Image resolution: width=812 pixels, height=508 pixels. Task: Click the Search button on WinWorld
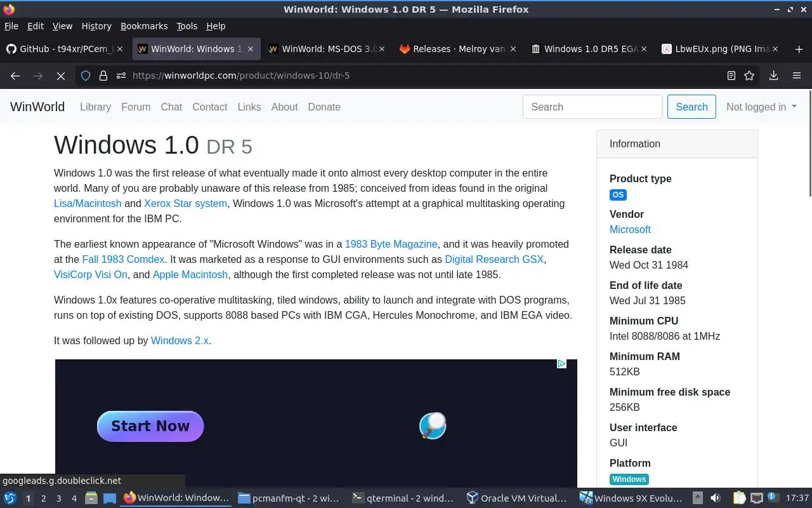tap(691, 107)
